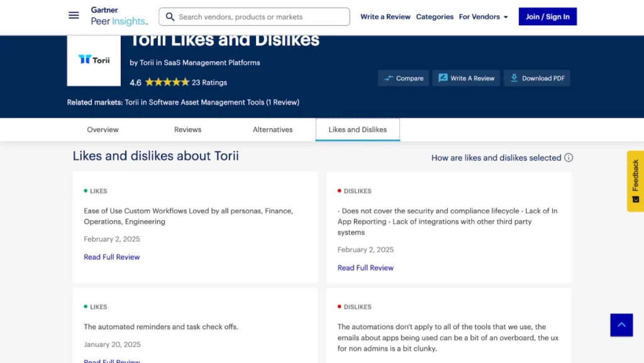Click the February 2, 2025 date under Likes
Viewport: 644px width, 363px height.
[x=112, y=239]
